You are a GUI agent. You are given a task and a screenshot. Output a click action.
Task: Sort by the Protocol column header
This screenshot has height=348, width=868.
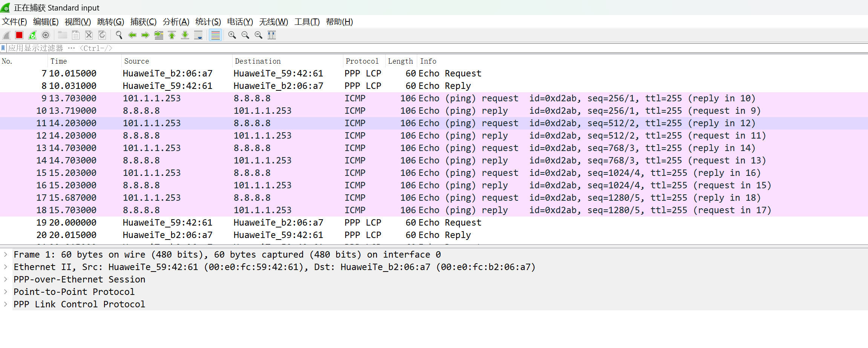point(362,61)
